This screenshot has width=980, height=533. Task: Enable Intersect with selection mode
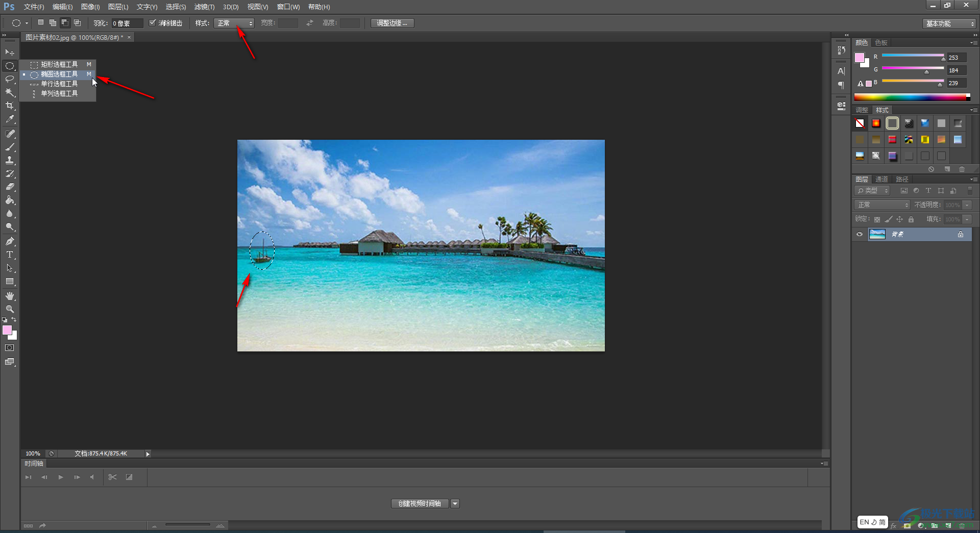tap(77, 23)
